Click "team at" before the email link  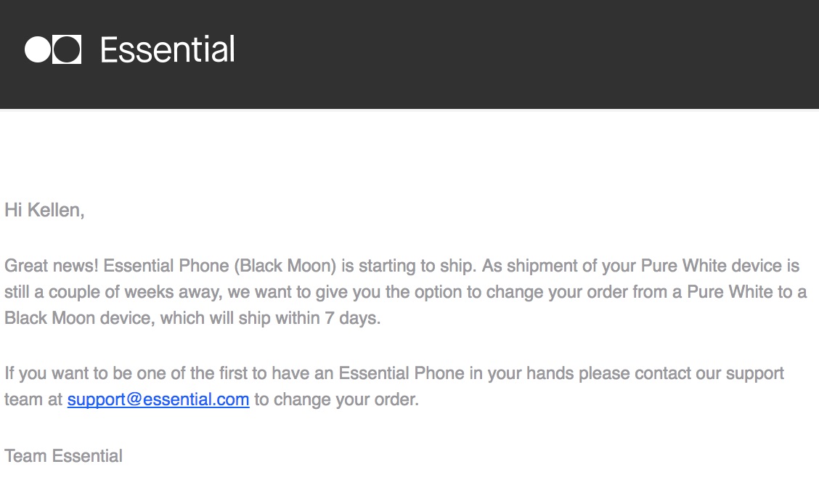(x=33, y=399)
